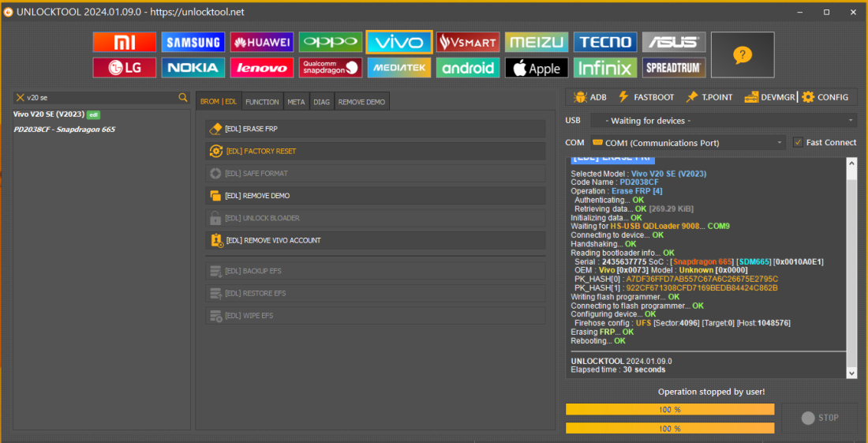Select the OPPO brand tile
Image resolution: width=868 pixels, height=443 pixels.
click(x=331, y=42)
